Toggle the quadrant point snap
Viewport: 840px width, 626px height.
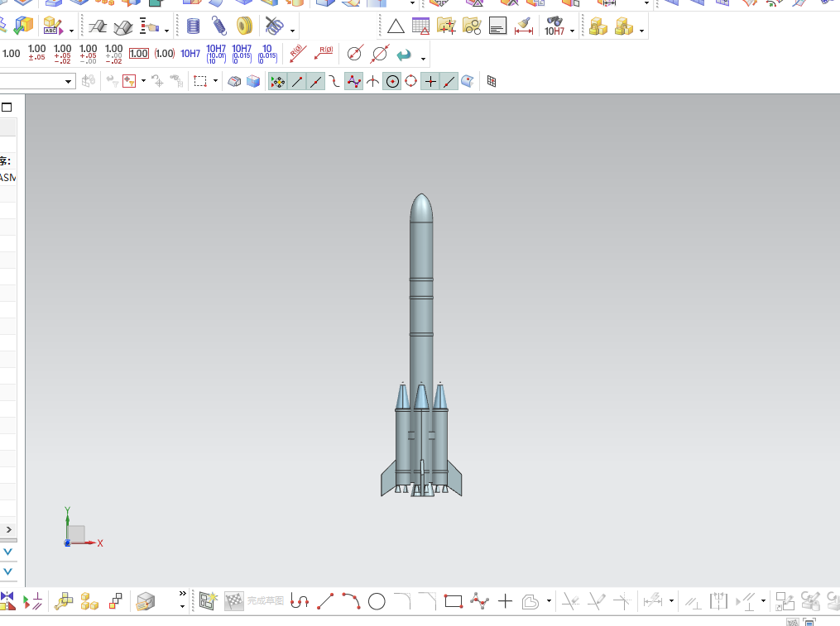point(411,81)
